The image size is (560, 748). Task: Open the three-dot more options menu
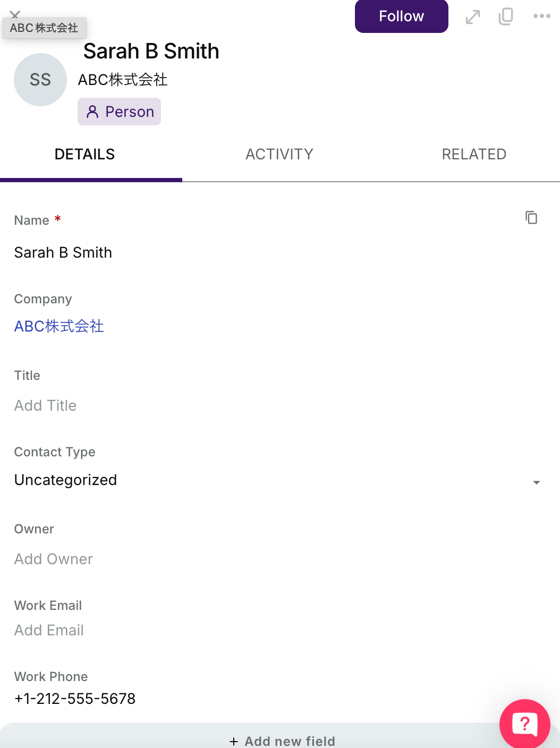pos(541,16)
